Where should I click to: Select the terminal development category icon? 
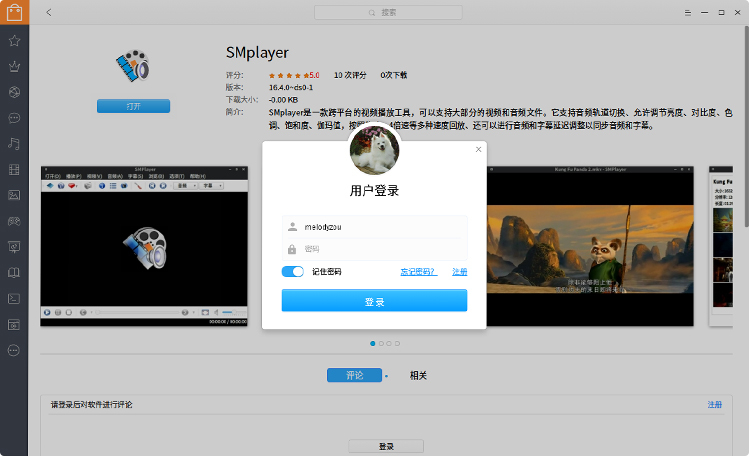click(x=14, y=299)
